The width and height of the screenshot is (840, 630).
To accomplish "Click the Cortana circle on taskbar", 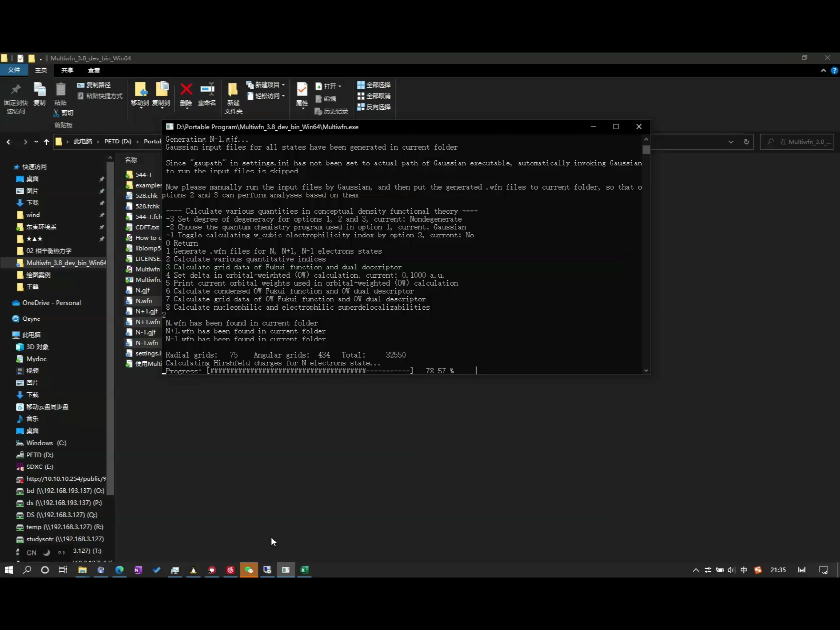I will 45,570.
